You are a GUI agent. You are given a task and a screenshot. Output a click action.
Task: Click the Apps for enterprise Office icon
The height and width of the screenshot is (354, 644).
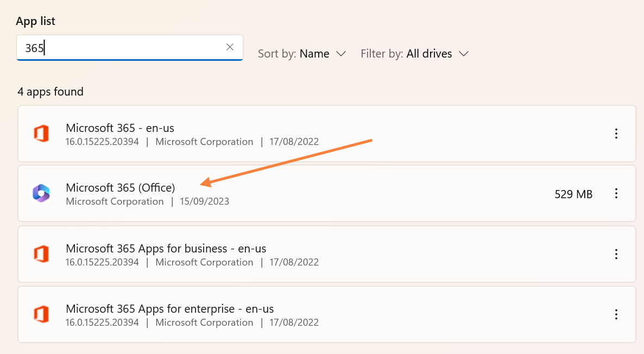[x=41, y=314]
